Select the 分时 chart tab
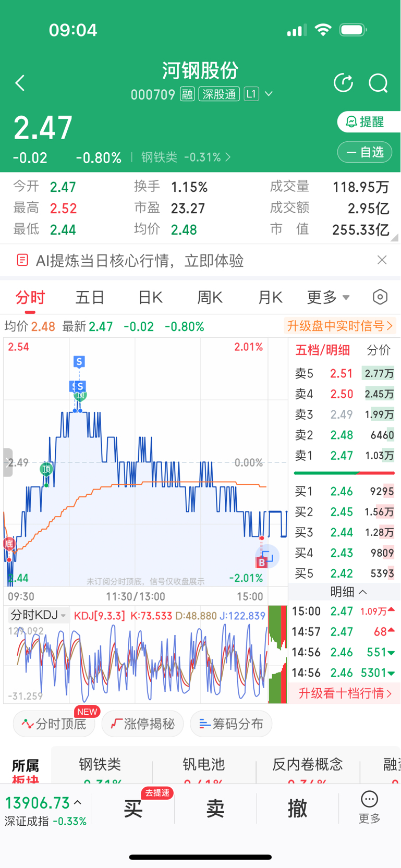 pyautogui.click(x=30, y=298)
